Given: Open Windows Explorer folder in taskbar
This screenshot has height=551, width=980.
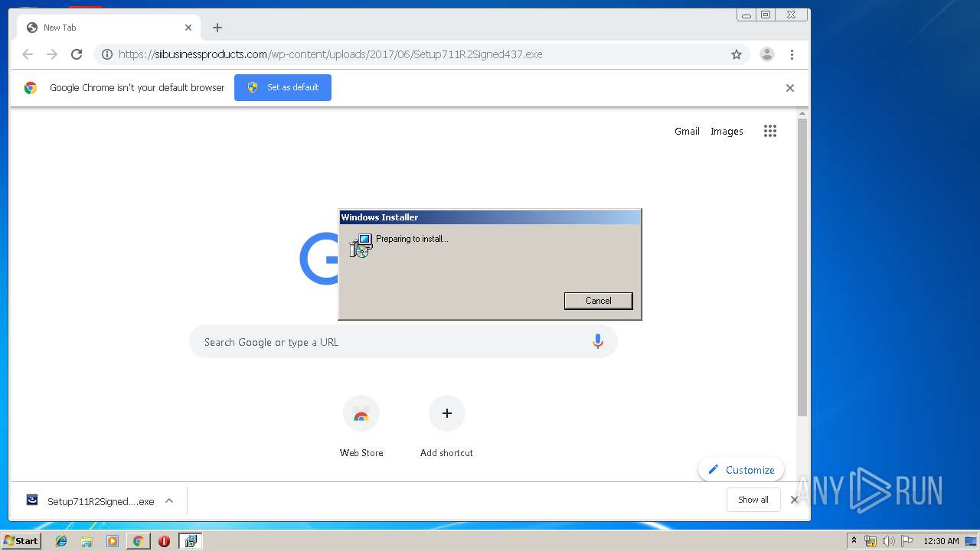Looking at the screenshot, I should pyautogui.click(x=87, y=541).
